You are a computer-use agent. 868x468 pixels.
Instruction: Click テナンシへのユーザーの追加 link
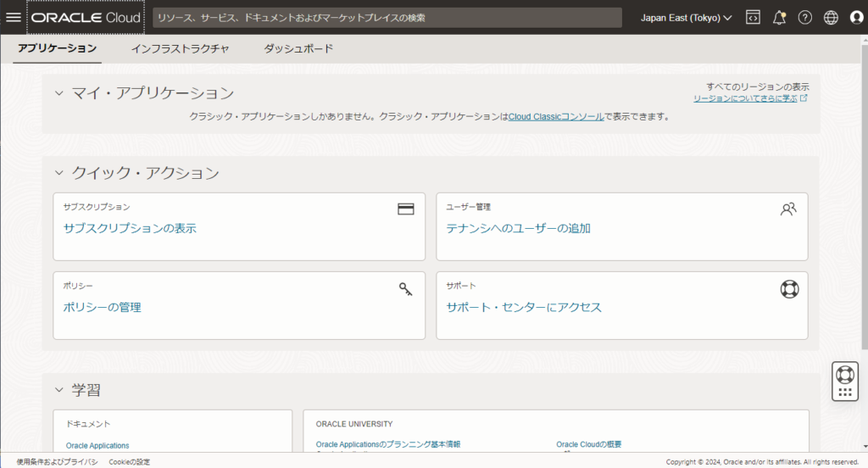click(518, 228)
